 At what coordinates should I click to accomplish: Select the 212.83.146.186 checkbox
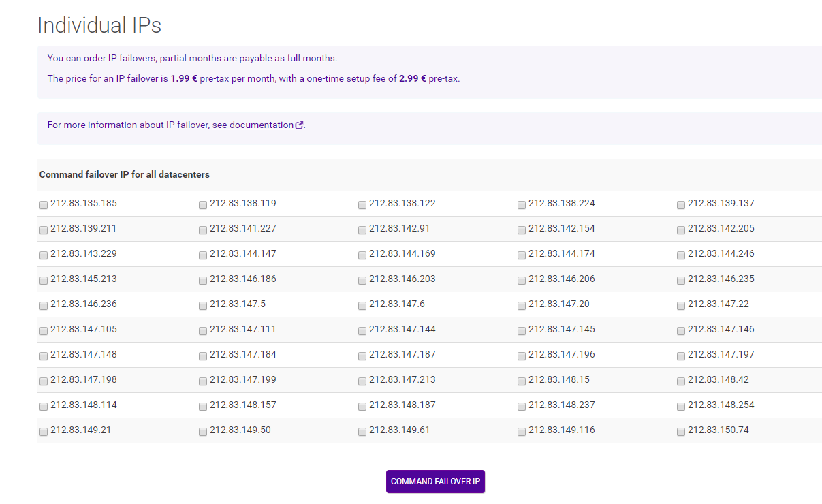pos(203,280)
